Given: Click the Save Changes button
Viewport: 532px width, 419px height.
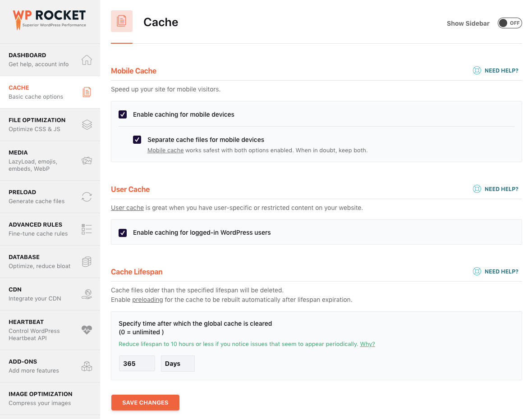Looking at the screenshot, I should [145, 402].
